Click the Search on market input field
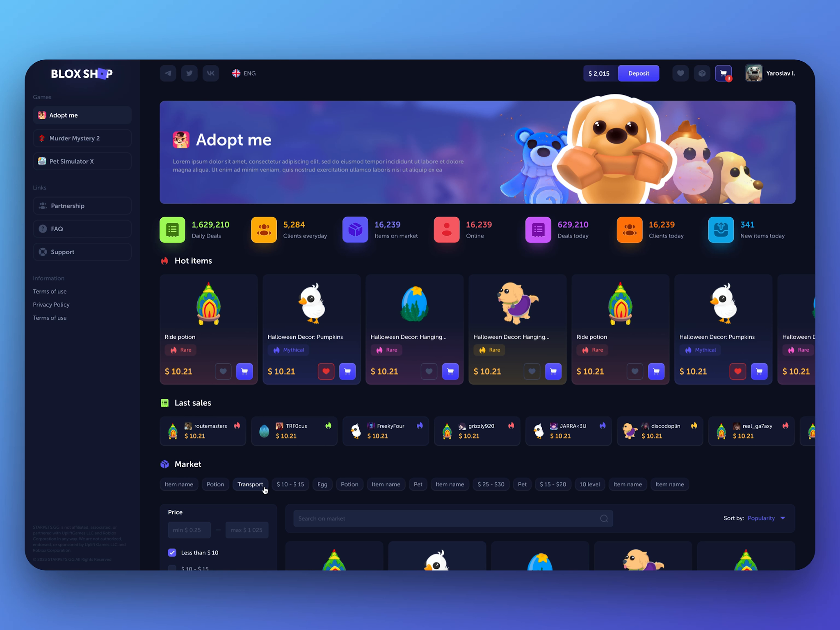840x630 pixels. (451, 518)
